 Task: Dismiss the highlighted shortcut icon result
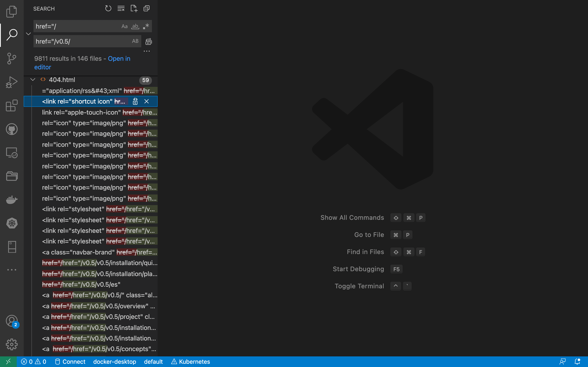(147, 102)
